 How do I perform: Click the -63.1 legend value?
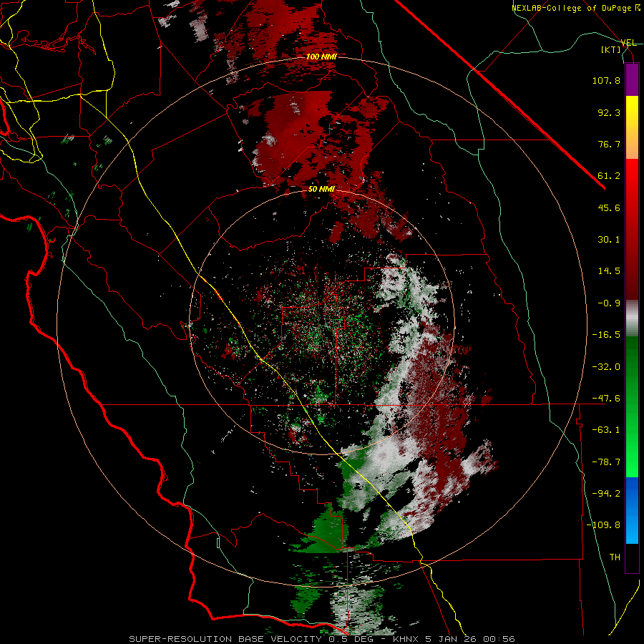[606, 430]
